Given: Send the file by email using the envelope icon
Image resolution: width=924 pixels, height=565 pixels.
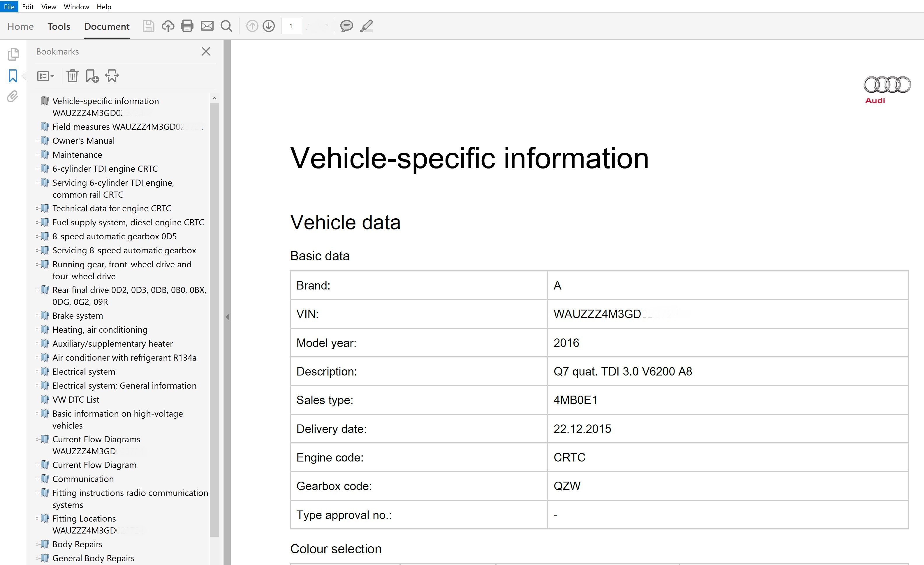Looking at the screenshot, I should 207,26.
